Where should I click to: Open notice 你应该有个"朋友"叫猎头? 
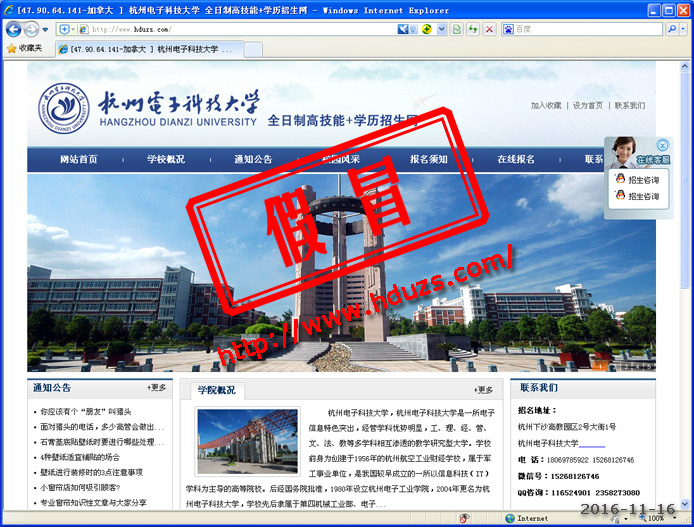[x=86, y=412]
